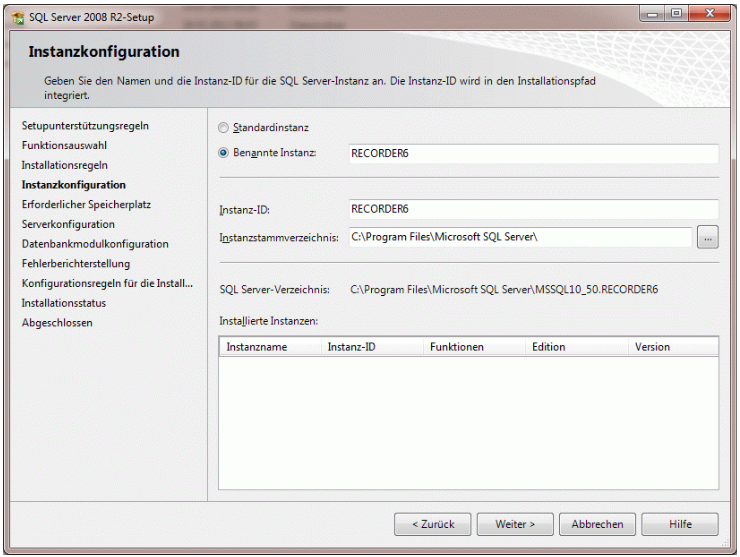The width and height of the screenshot is (740, 557).
Task: Go back with the Zurück button
Action: (x=433, y=524)
